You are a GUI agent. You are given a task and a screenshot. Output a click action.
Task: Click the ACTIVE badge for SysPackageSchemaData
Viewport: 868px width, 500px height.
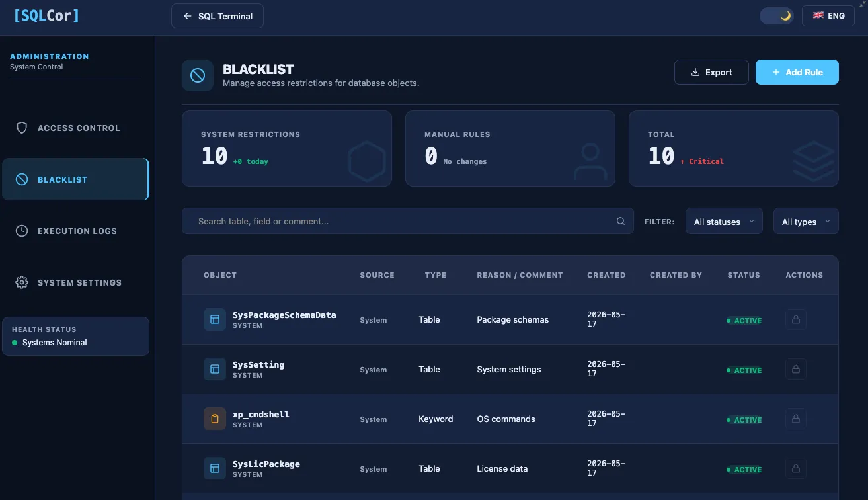tap(744, 321)
